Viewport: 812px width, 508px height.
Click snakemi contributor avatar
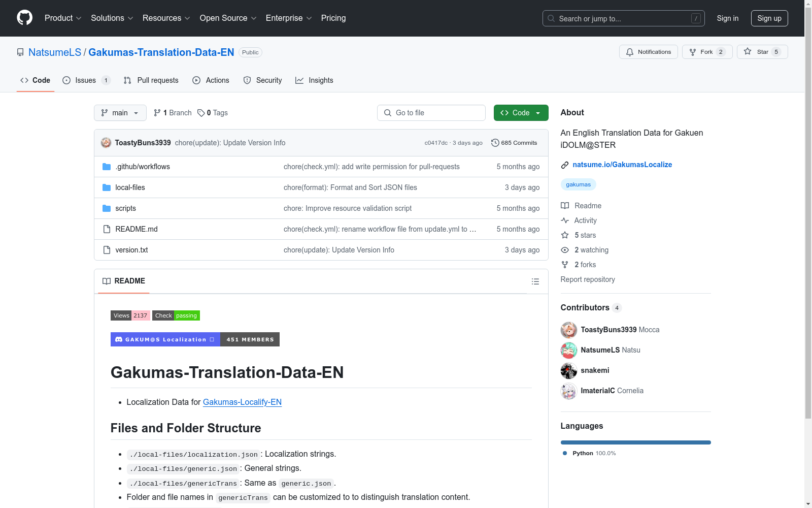coord(569,370)
